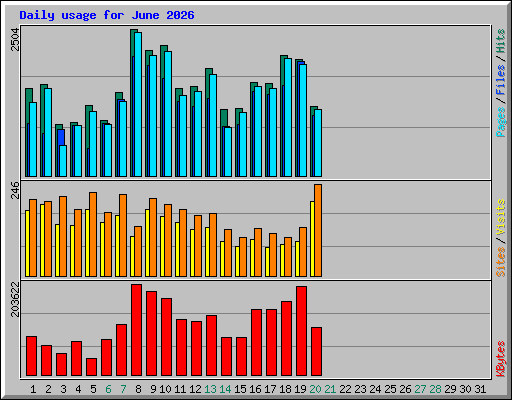Click the orange Sites bar for day 8

point(138,251)
